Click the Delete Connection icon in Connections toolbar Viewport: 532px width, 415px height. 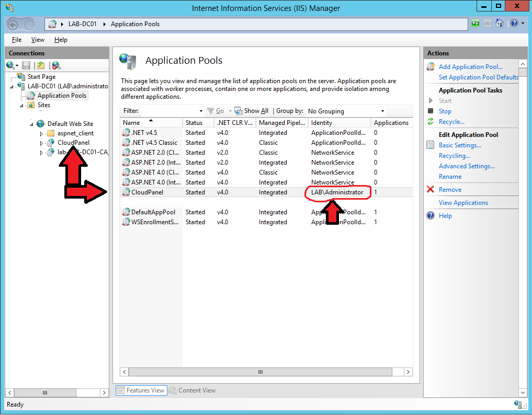pyautogui.click(x=56, y=65)
